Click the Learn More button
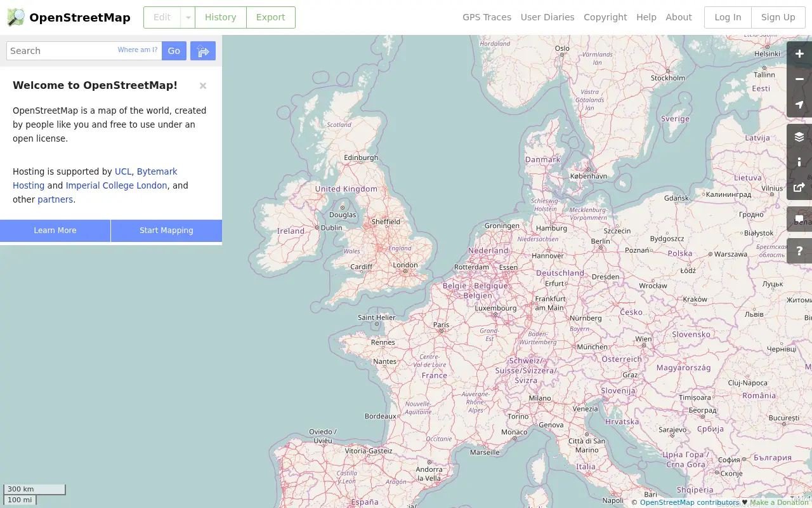Screen dimensions: 812x508 pyautogui.click(x=55, y=231)
